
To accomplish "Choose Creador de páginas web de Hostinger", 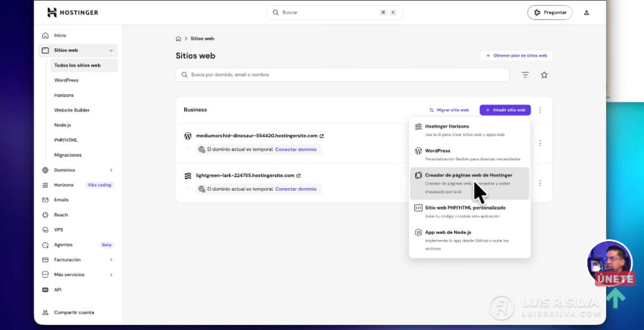I will coord(469,183).
